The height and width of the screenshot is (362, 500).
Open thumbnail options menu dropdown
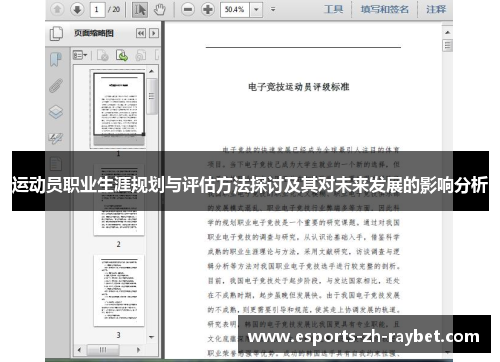[80, 55]
